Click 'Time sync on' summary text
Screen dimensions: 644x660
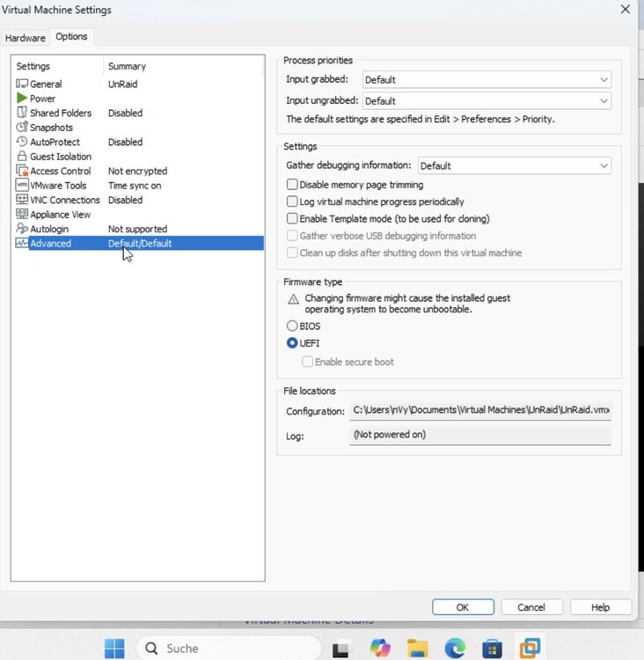tap(135, 185)
